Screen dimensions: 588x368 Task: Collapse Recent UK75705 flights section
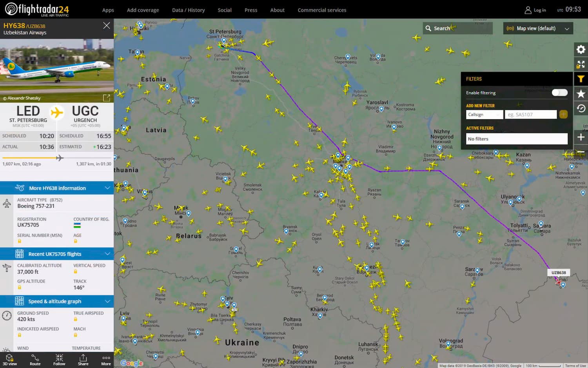(x=57, y=254)
